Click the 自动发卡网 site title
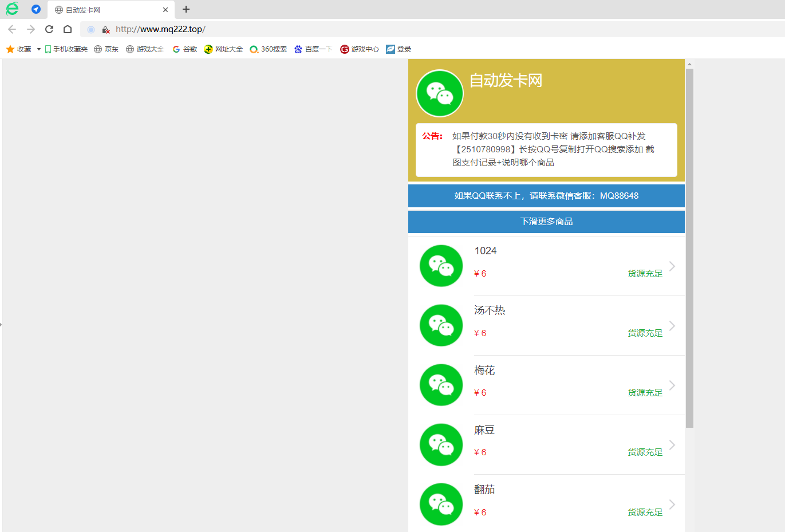The height and width of the screenshot is (532, 785). tap(506, 81)
